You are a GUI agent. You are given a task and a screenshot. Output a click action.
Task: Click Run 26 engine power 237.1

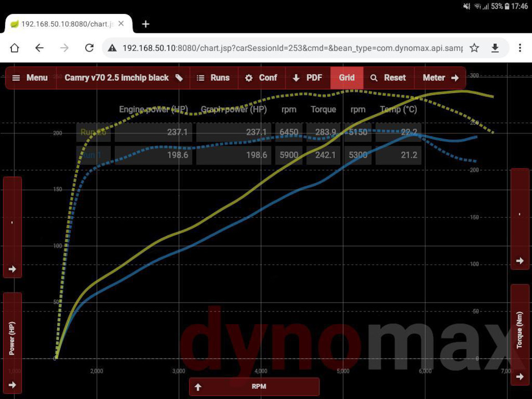[x=154, y=132]
